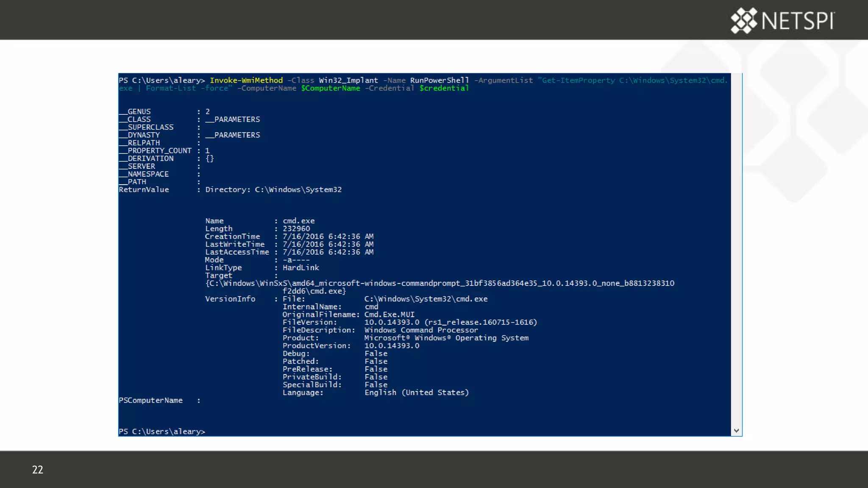Click the bottom PS C:\Users\aleary> prompt

coord(161,432)
